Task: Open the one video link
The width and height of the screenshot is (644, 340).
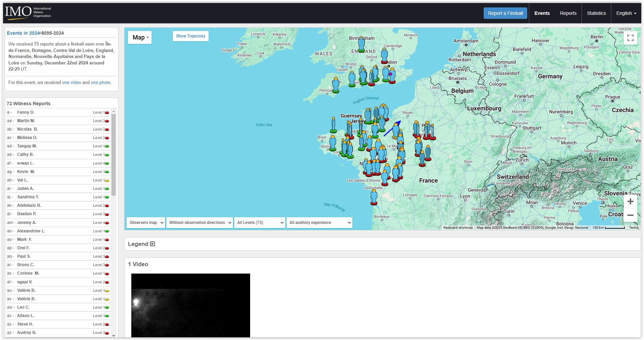Action: click(71, 82)
